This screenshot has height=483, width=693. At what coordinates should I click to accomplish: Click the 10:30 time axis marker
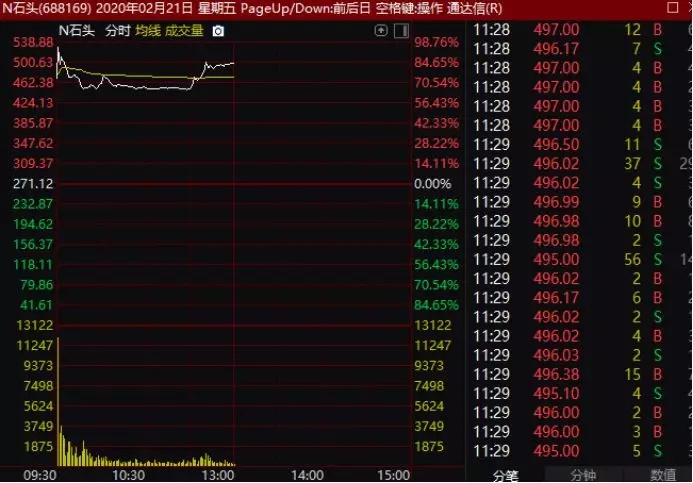(x=129, y=475)
